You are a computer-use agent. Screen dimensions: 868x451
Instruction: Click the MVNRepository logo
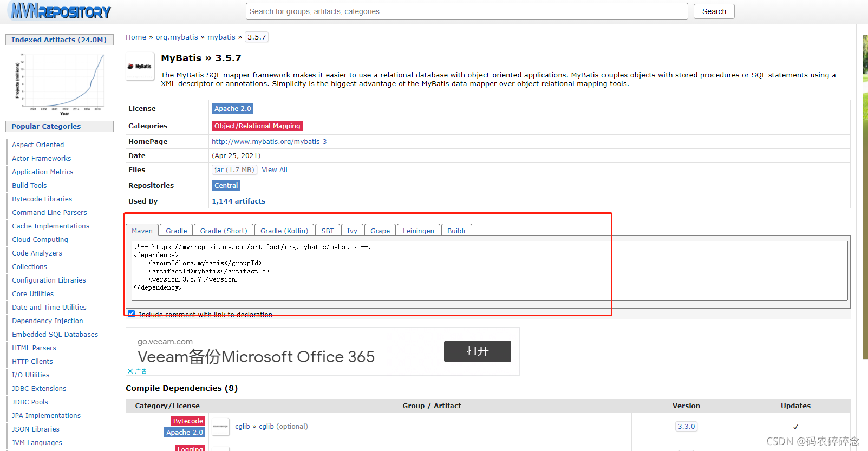[x=61, y=11]
